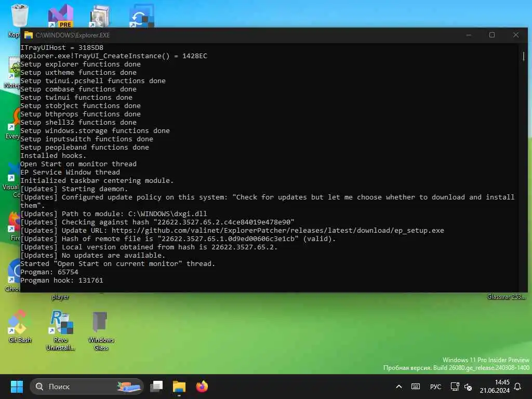Click "Setup shell32 functions done" line

coord(78,122)
